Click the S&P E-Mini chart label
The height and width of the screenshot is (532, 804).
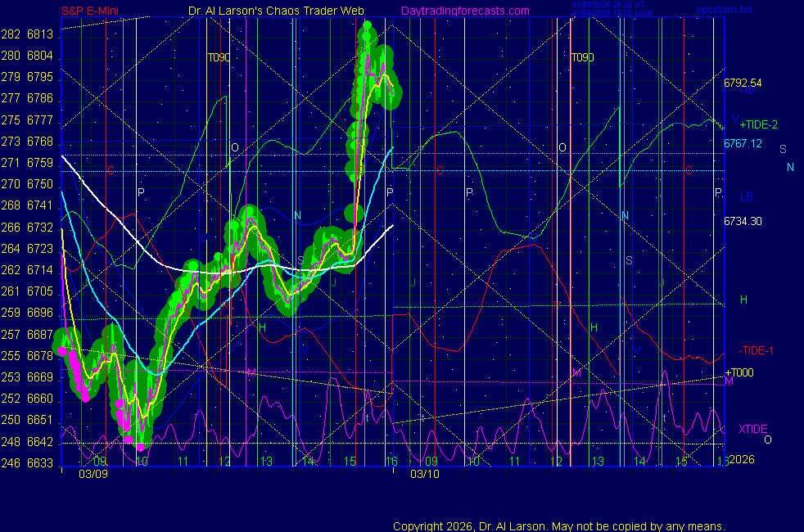pyautogui.click(x=92, y=11)
